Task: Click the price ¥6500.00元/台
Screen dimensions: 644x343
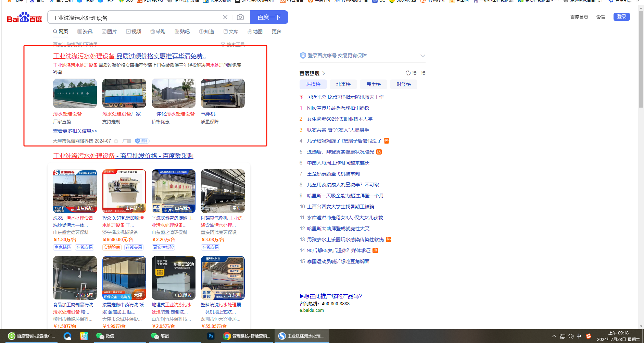Action: [x=118, y=240]
